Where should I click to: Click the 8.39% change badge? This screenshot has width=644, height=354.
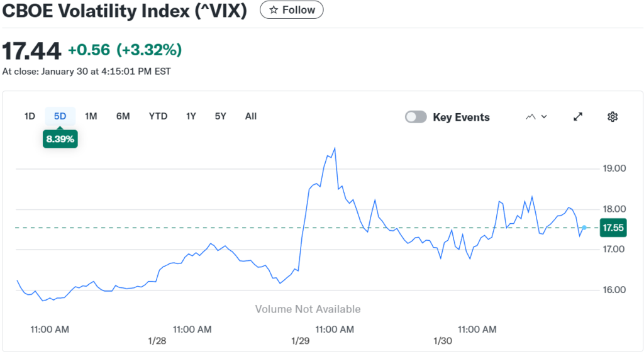tap(60, 139)
